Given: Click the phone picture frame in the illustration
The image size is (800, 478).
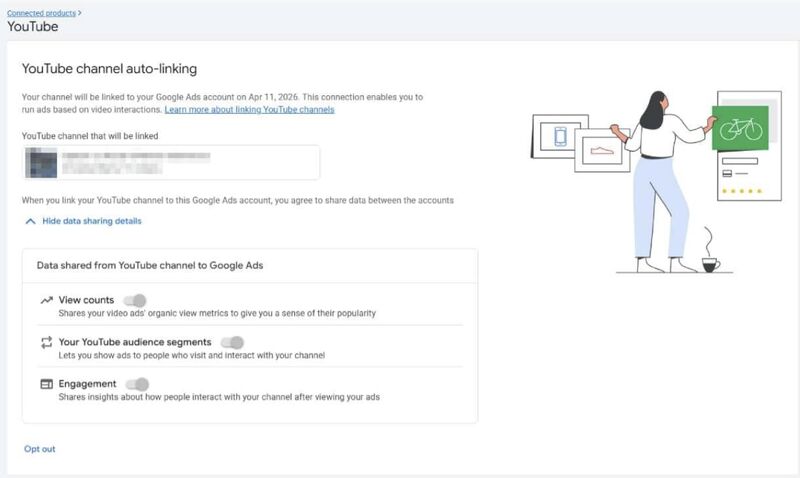Looking at the screenshot, I should [x=560, y=136].
